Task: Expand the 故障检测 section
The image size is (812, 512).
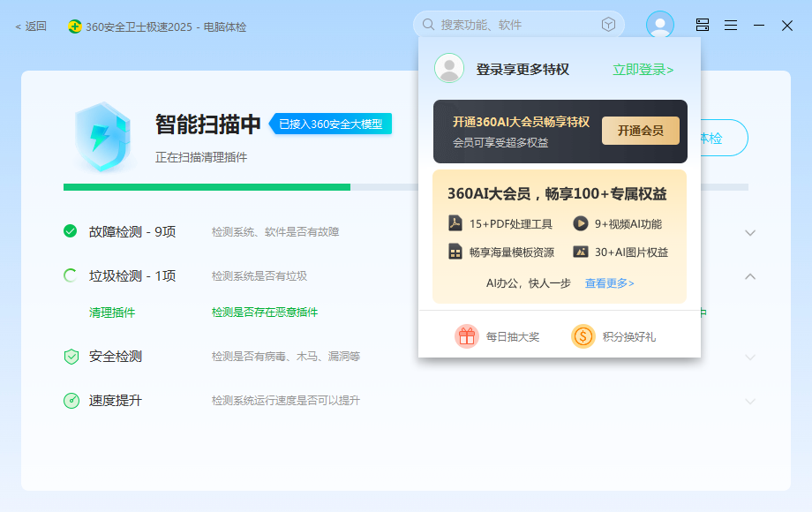Action: (750, 232)
